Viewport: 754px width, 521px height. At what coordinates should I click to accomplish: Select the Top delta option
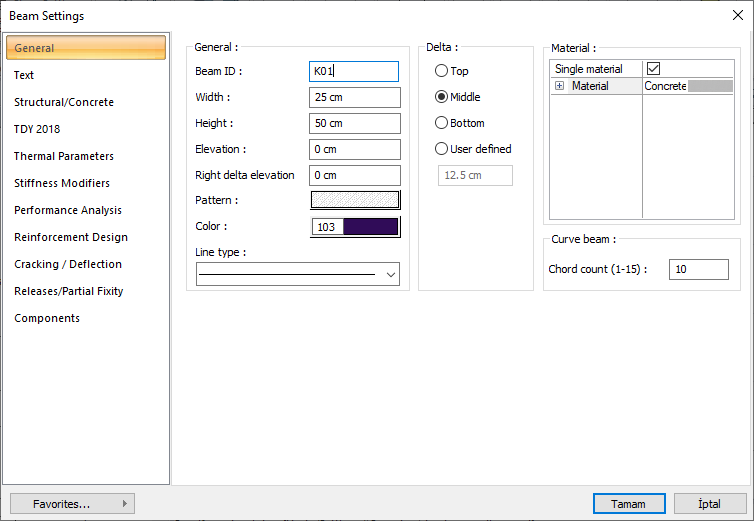[x=441, y=71]
